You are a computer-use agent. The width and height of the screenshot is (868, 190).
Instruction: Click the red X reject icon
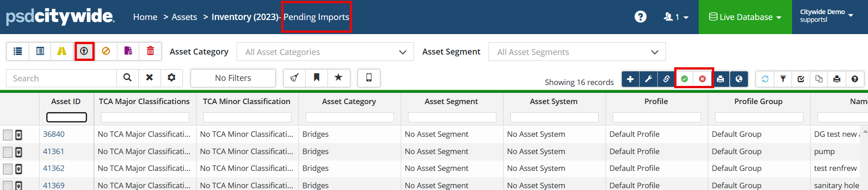[x=702, y=79]
